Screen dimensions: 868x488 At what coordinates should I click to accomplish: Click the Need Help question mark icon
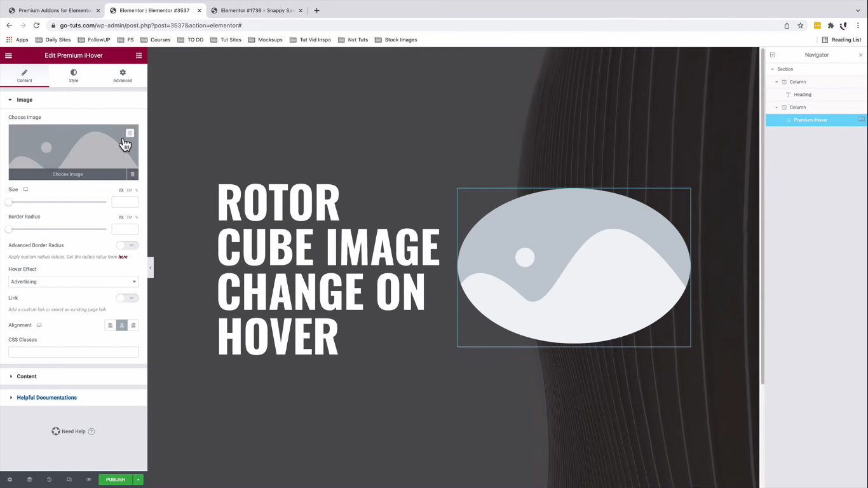pyautogui.click(x=92, y=431)
